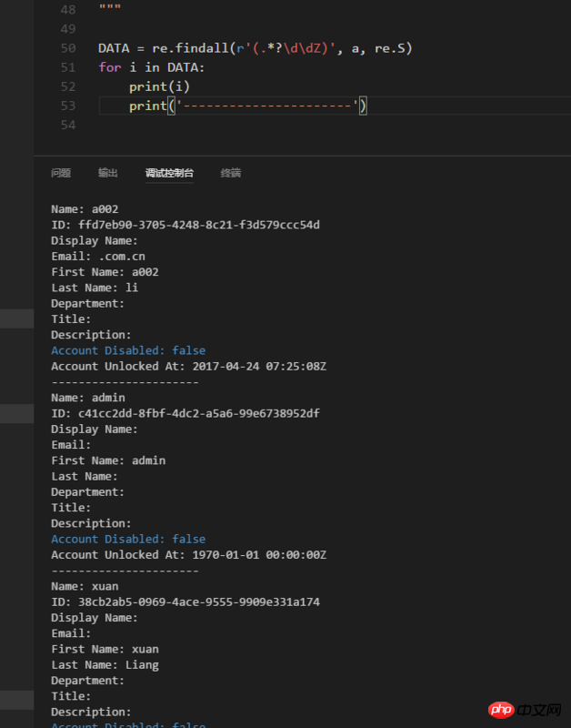Click line number 51 in the gutter
This screenshot has width=571, height=728.
coord(68,67)
